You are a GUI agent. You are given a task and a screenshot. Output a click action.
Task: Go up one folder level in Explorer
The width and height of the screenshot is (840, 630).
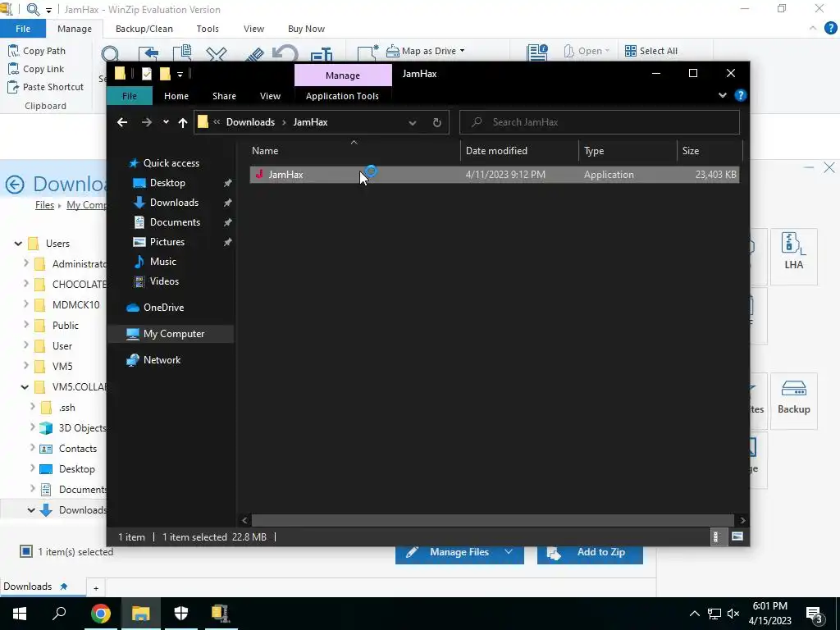[x=183, y=123]
